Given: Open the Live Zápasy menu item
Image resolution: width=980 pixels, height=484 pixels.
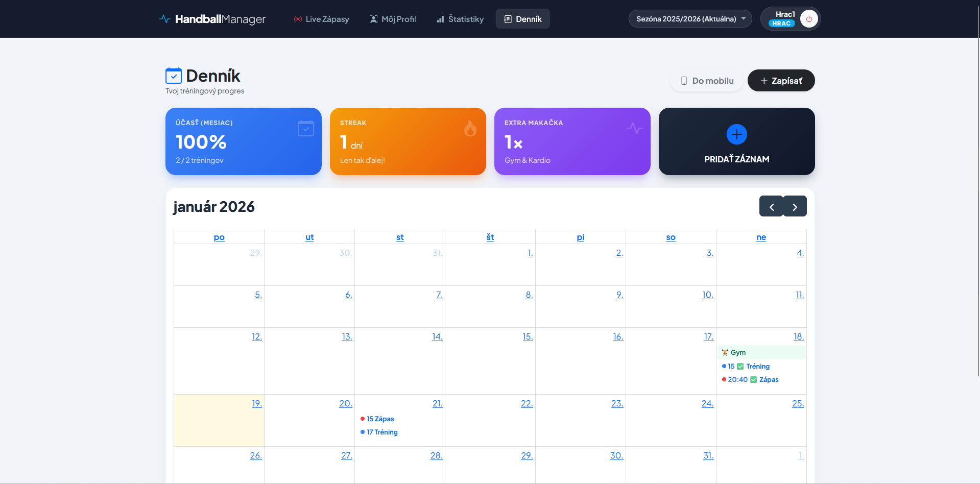Looking at the screenshot, I should tap(321, 19).
